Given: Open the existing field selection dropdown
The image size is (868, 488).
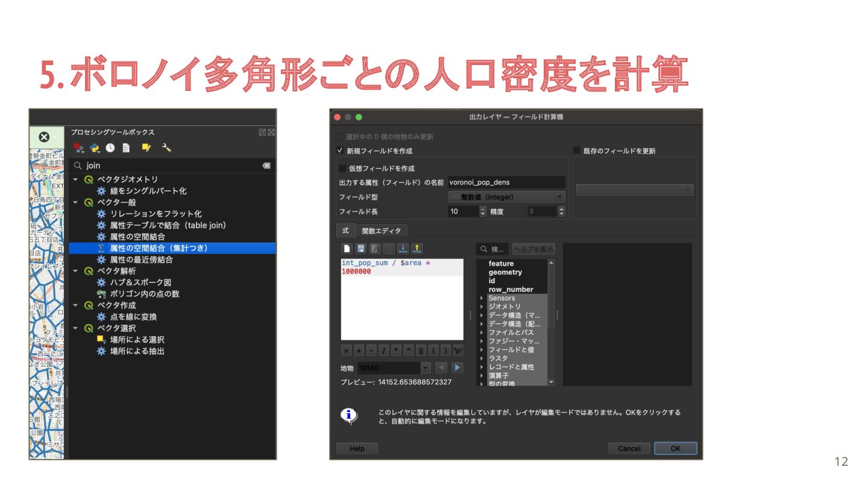Looking at the screenshot, I should coord(635,190).
